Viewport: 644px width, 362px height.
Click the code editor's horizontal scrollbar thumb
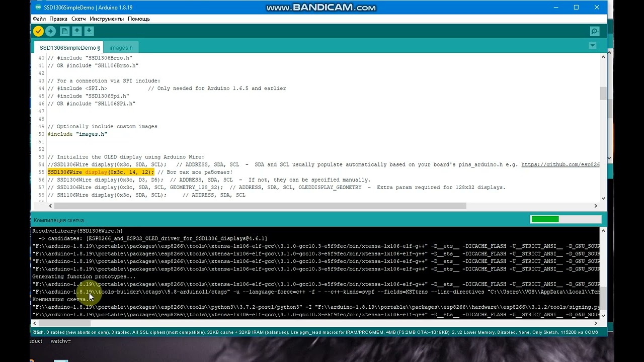tap(260, 206)
